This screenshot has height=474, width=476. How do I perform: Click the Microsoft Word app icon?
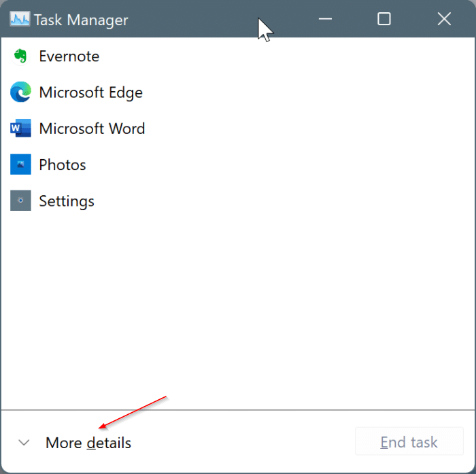pyautogui.click(x=20, y=128)
